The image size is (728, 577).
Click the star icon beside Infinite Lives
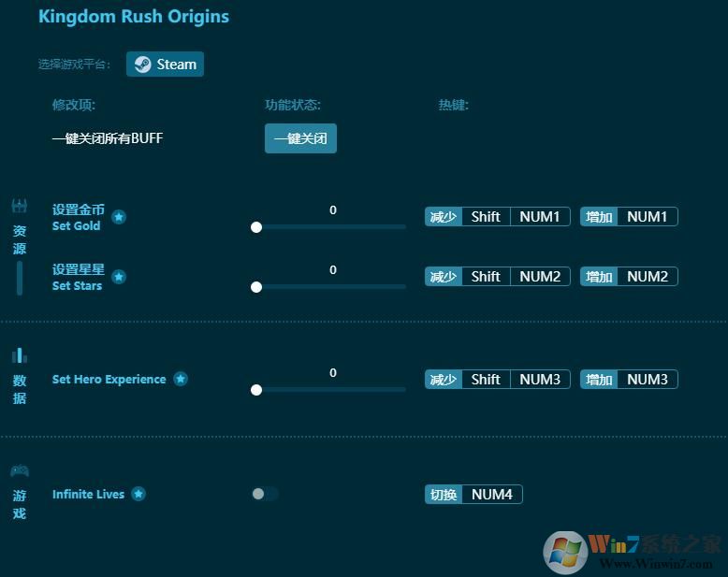click(138, 494)
